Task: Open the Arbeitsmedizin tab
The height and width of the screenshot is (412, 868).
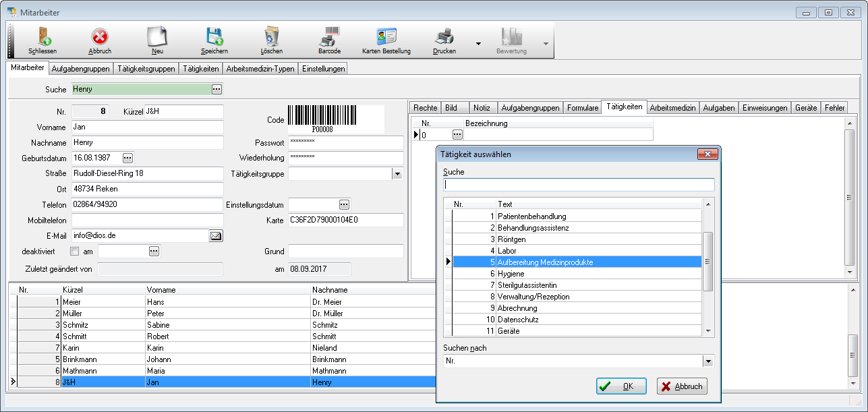Action: tap(672, 108)
